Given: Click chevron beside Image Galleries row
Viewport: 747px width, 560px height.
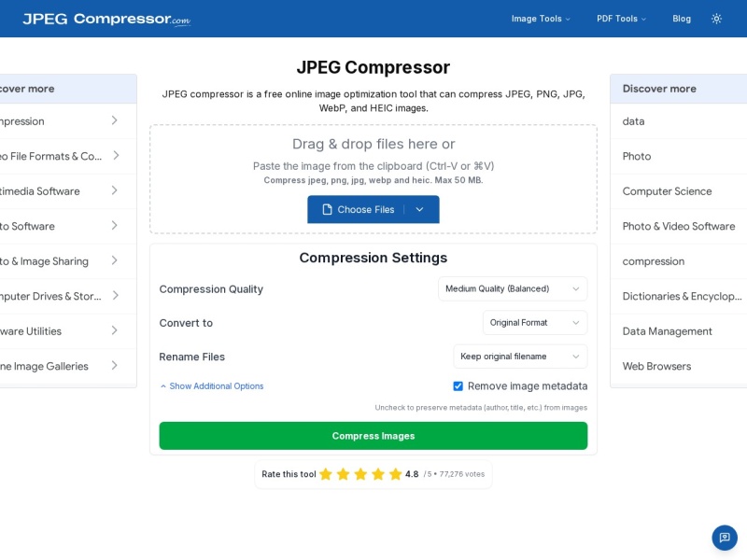Looking at the screenshot, I should (x=114, y=365).
